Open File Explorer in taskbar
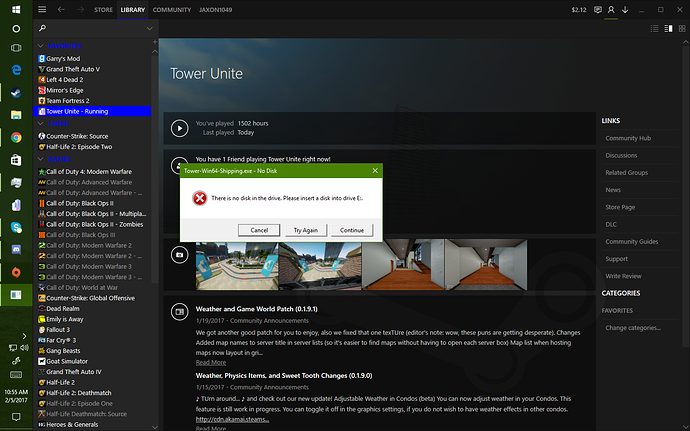Viewport: 690px width, 431px height. point(16,115)
